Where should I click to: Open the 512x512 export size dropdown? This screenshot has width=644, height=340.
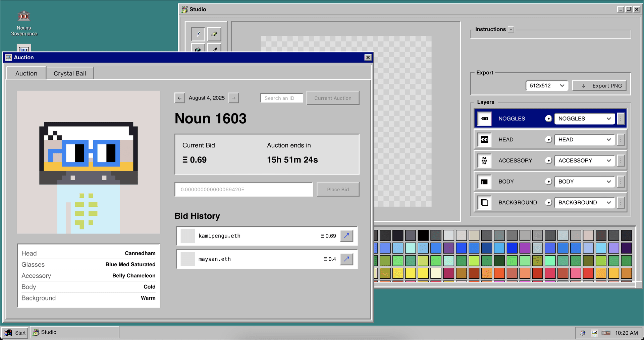pyautogui.click(x=547, y=86)
